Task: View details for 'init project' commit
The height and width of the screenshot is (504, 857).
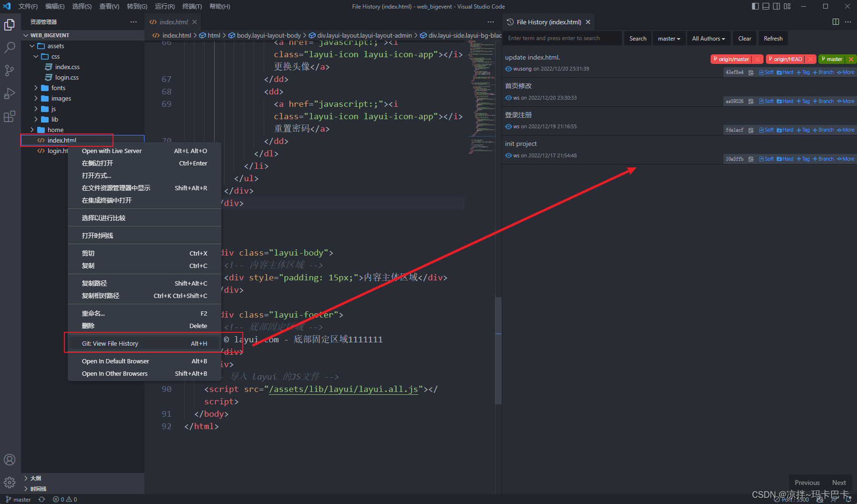Action: point(508,155)
